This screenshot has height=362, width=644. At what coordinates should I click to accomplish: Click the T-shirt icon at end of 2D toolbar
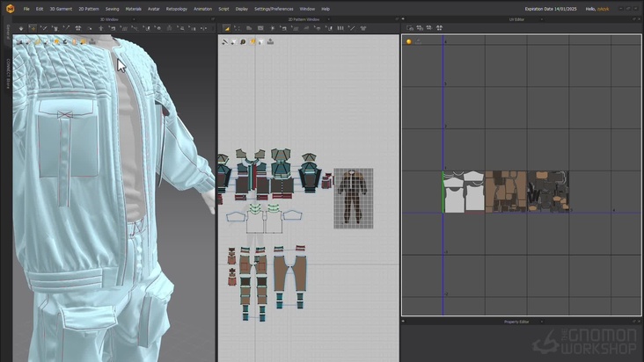[x=363, y=28]
